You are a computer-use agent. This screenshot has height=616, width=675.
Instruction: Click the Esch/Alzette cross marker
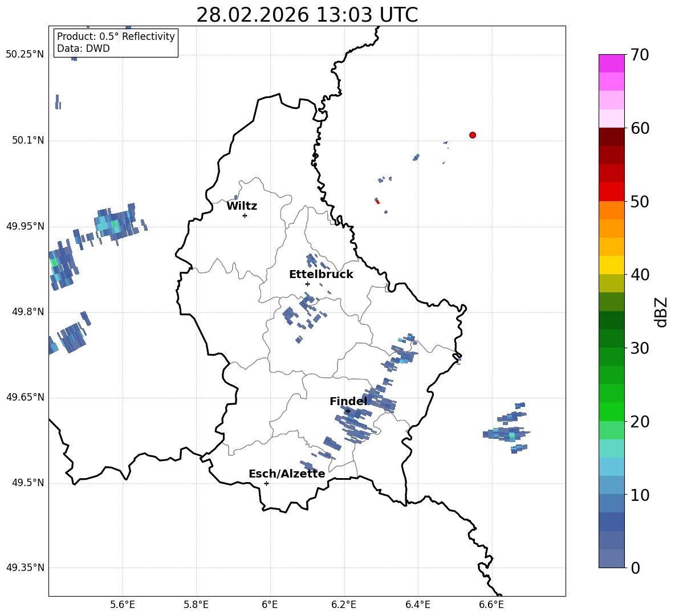[x=266, y=483]
